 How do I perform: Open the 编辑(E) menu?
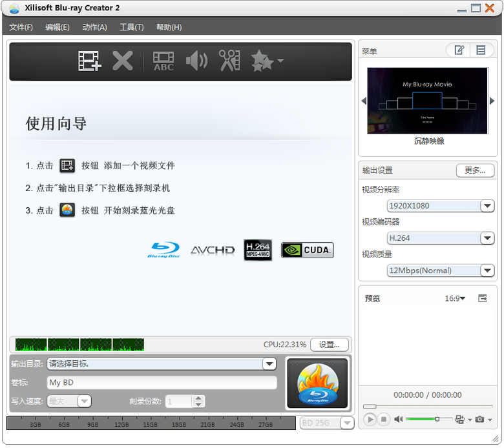(58, 27)
